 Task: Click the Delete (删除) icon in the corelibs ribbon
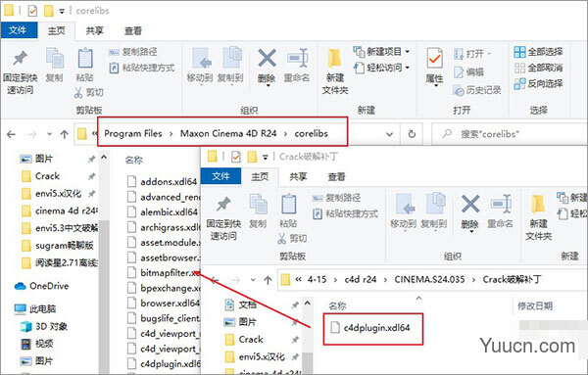267,59
